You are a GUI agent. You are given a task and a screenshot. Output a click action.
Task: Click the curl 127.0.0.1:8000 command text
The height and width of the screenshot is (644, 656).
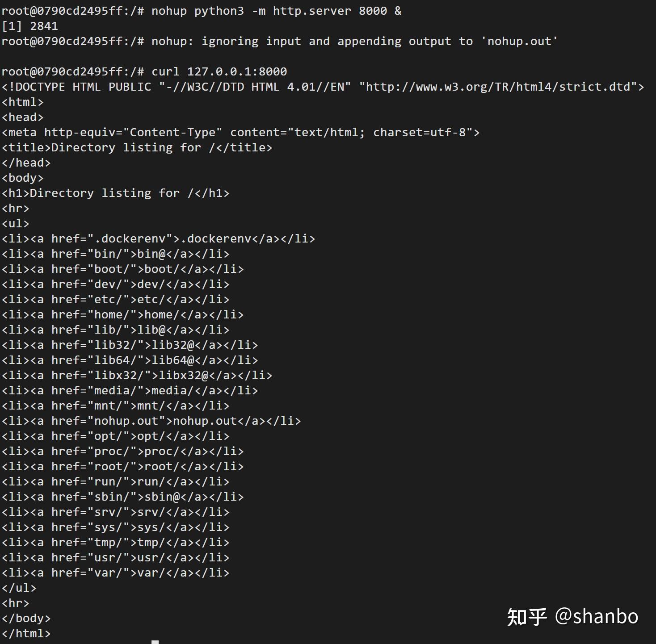(219, 71)
